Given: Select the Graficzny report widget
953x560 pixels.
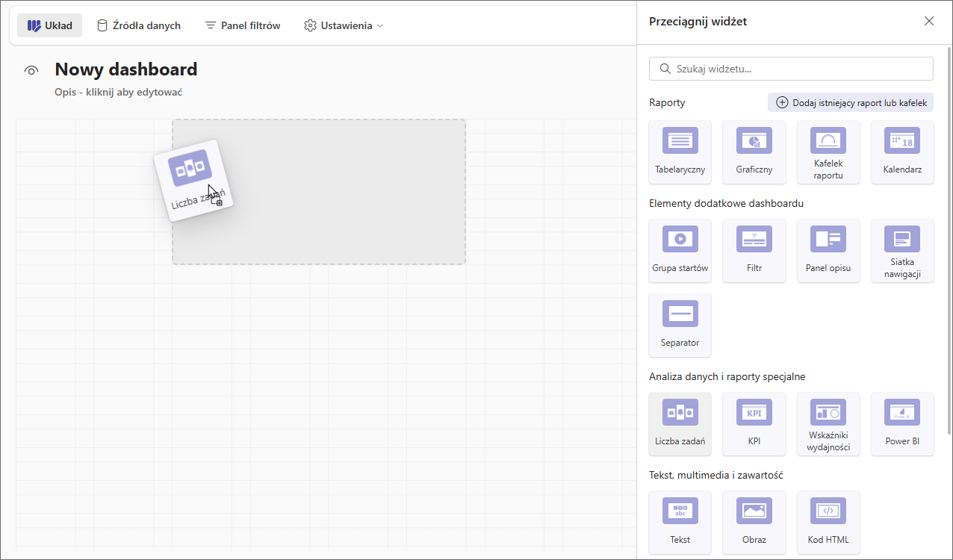Looking at the screenshot, I should (x=754, y=152).
